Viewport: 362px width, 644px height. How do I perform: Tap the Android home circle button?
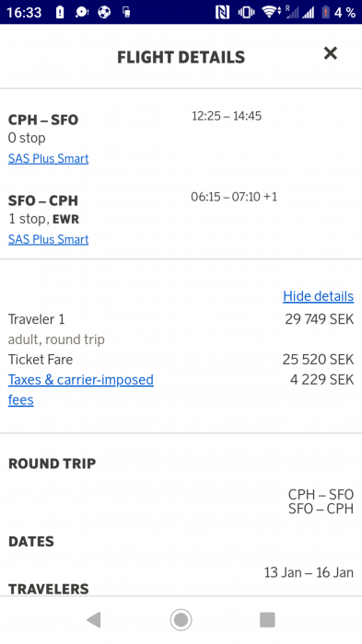[181, 619]
